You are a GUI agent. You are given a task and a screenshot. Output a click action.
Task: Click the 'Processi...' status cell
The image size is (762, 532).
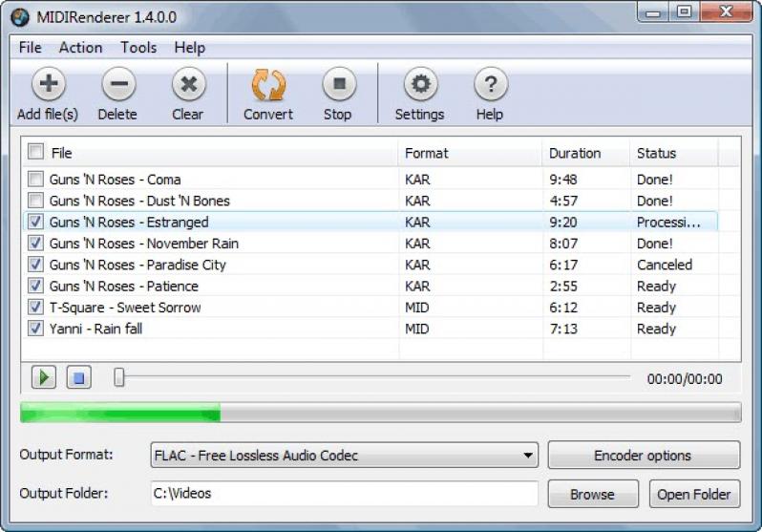668,222
